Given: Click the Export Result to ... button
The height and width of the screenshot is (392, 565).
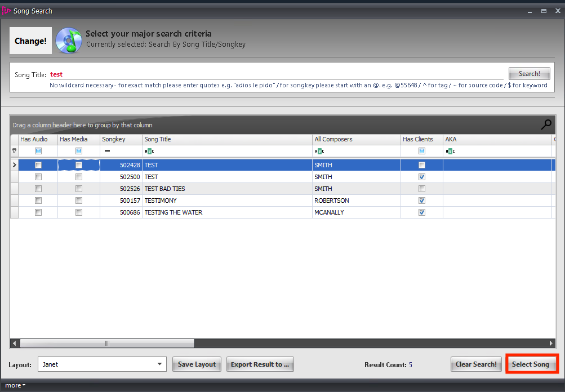Looking at the screenshot, I should tap(260, 364).
